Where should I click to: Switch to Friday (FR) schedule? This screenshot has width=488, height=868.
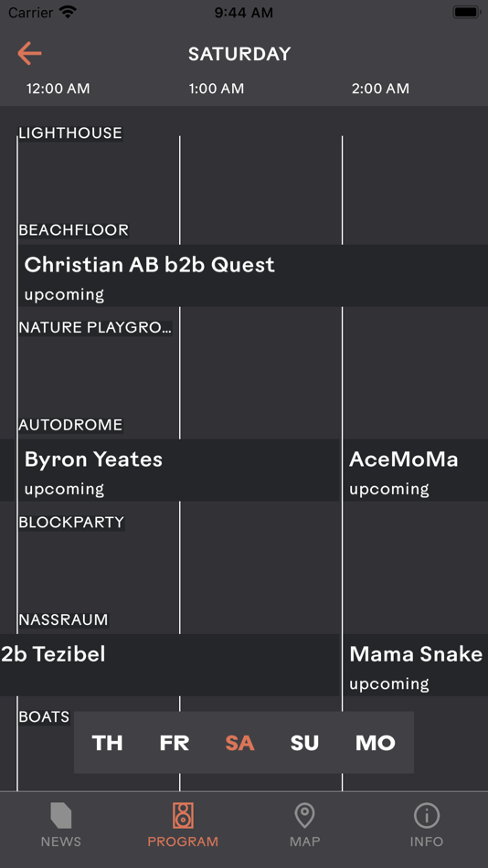tap(174, 742)
